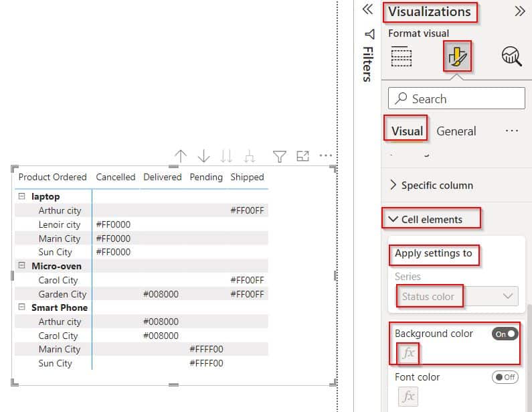Select the Garden City row label

62,294
